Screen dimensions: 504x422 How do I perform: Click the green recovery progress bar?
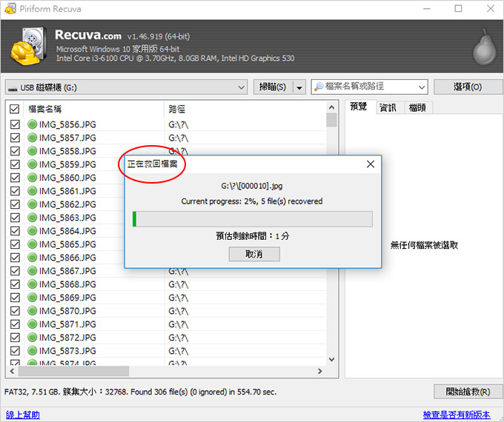252,219
